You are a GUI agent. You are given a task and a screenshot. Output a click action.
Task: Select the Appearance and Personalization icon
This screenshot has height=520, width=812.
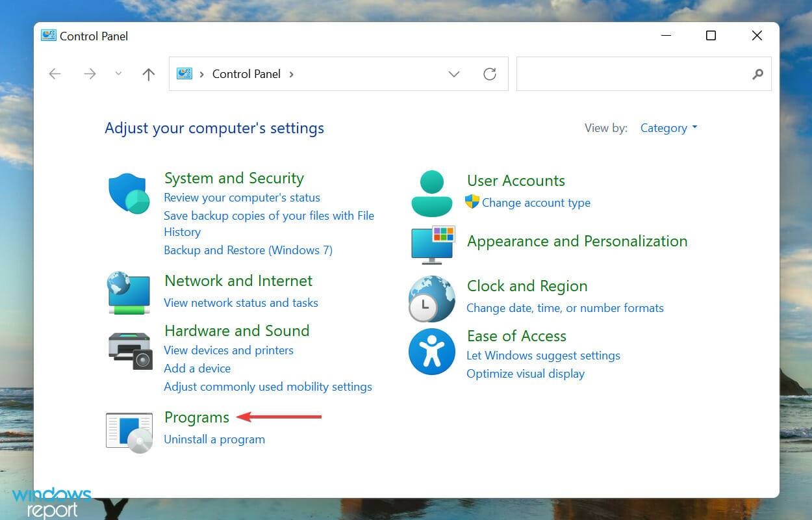(433, 244)
